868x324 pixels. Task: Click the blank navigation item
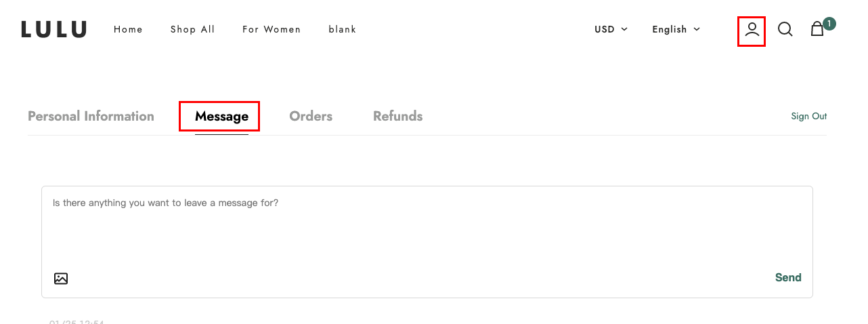point(343,29)
